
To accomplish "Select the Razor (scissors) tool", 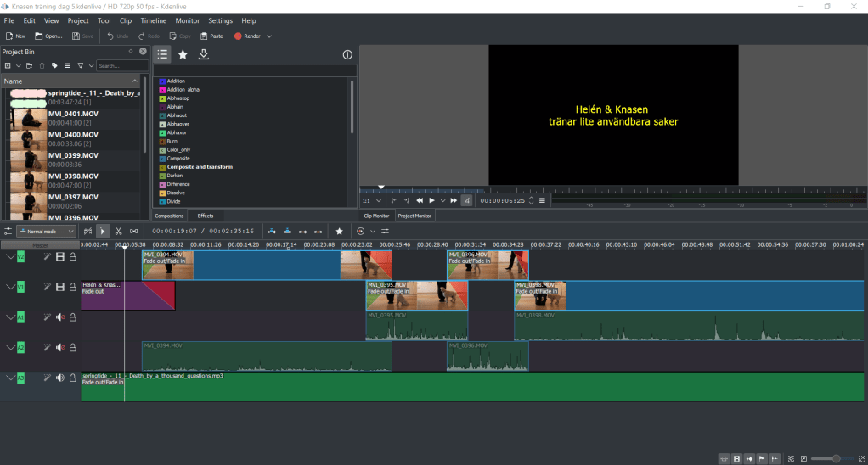I will pos(119,231).
